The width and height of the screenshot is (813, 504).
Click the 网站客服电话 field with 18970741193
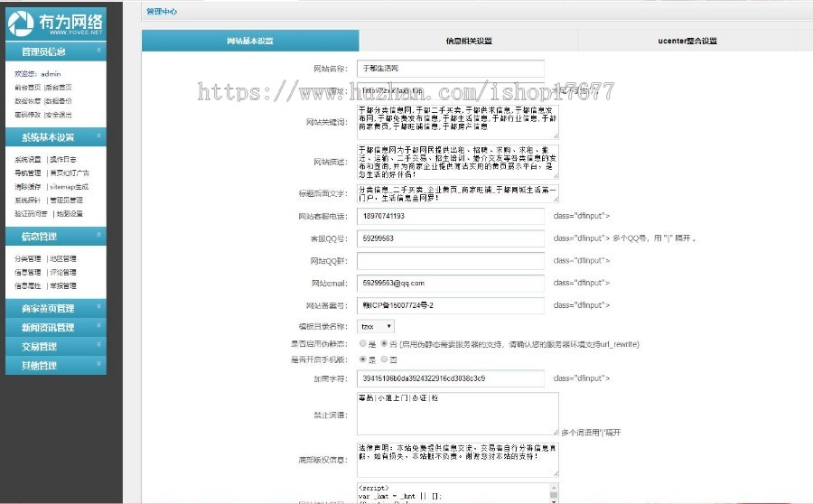coord(451,216)
